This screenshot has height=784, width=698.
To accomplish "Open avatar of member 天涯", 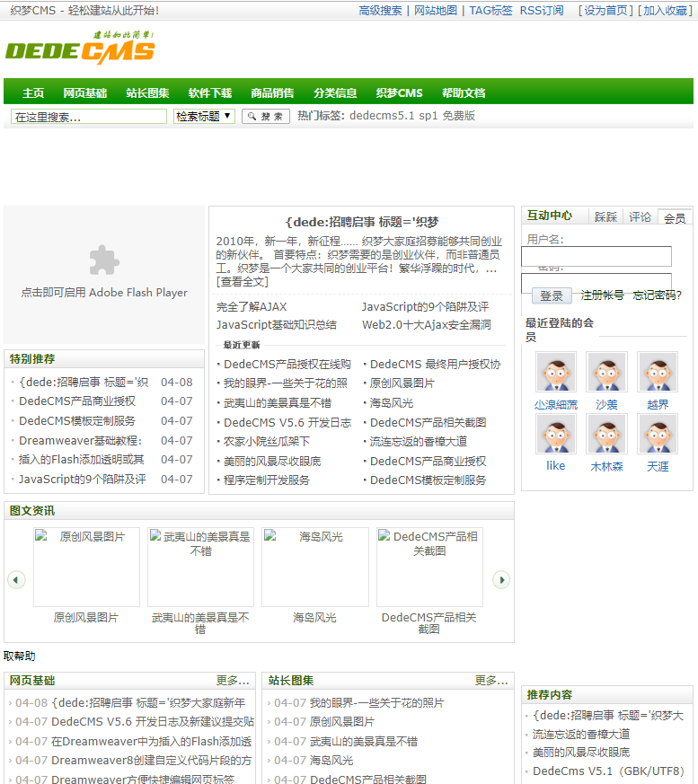I will point(658,434).
